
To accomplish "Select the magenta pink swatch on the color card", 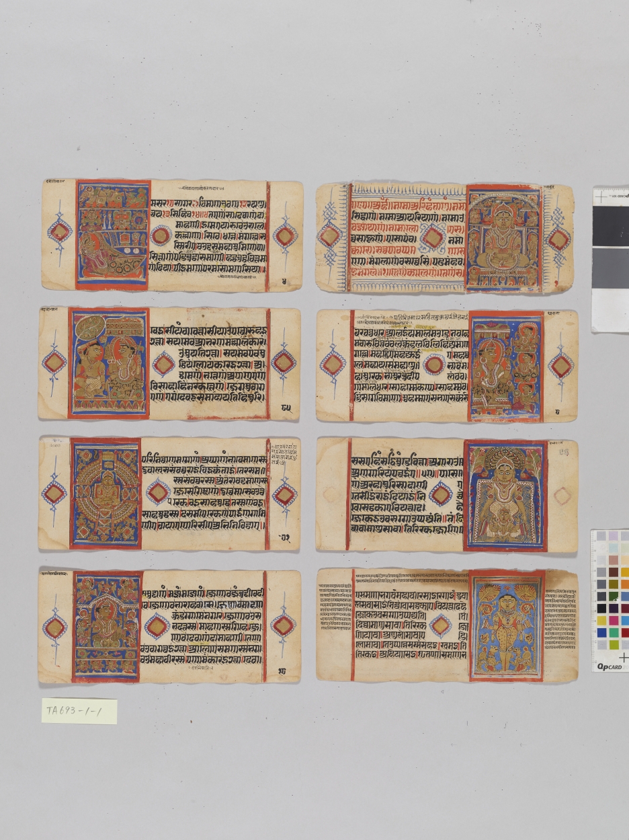I will tap(614, 621).
